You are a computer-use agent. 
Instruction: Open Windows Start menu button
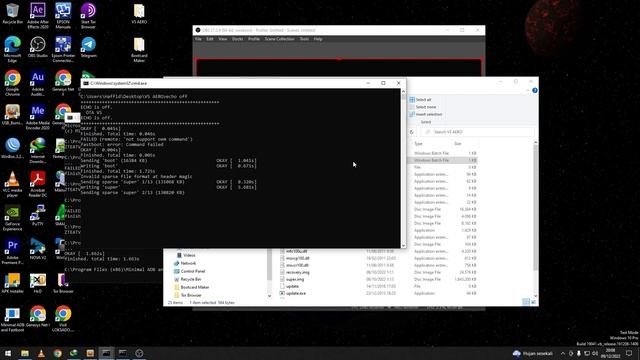pyautogui.click(x=8, y=353)
